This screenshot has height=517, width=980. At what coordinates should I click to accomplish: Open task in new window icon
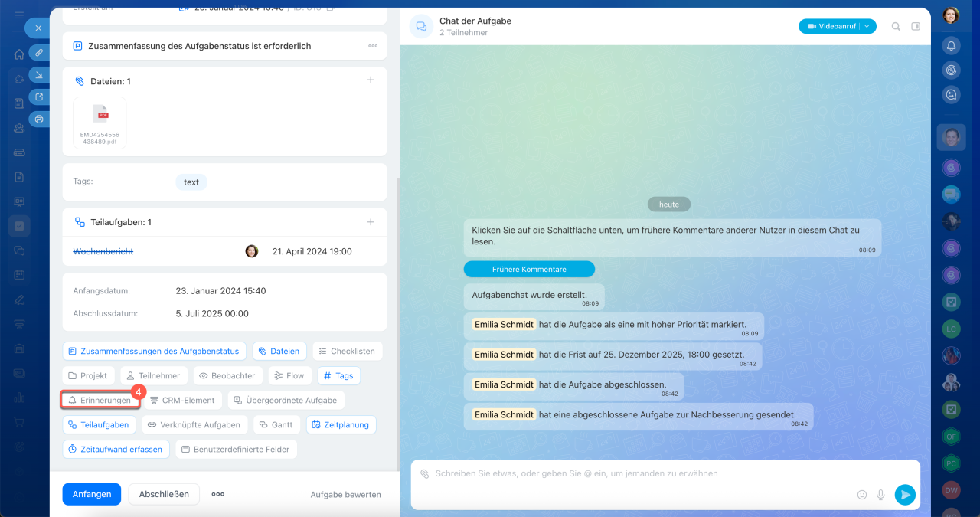[39, 97]
